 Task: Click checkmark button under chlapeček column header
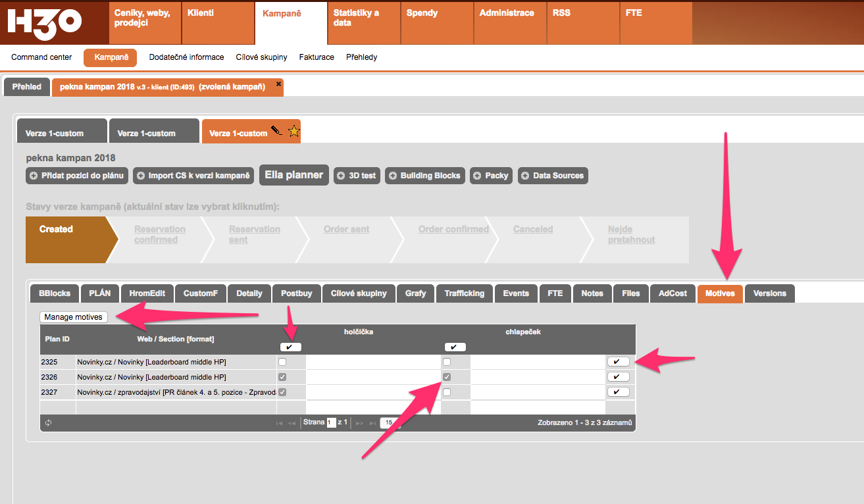pyautogui.click(x=455, y=347)
